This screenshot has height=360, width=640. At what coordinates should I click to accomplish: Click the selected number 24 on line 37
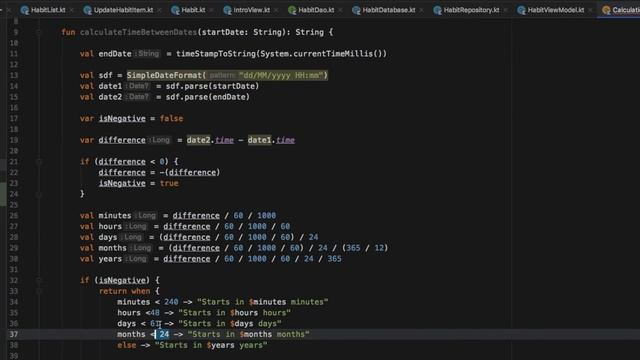tap(164, 334)
